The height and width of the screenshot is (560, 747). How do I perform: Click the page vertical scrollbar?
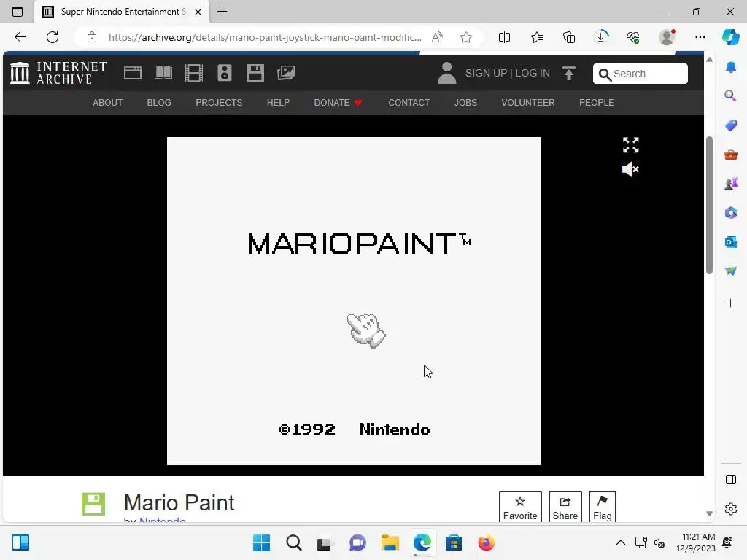[x=709, y=205]
